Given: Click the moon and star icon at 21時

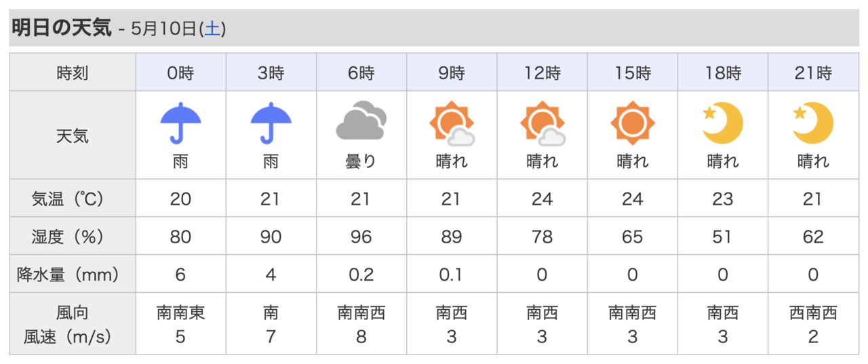Looking at the screenshot, I should click(813, 123).
